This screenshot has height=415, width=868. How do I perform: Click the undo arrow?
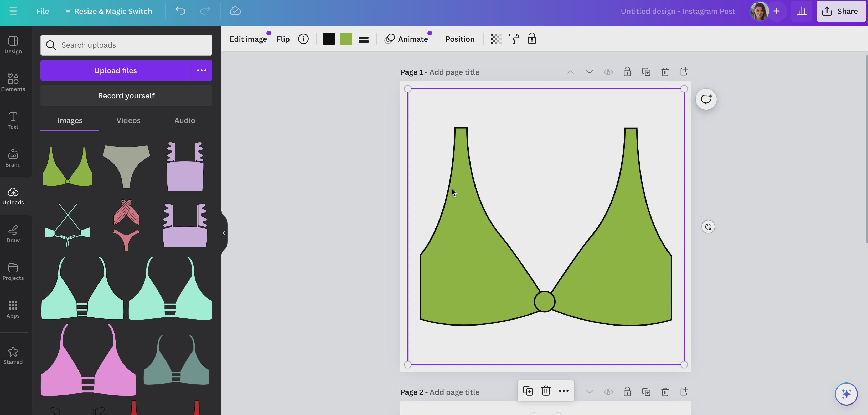[180, 11]
